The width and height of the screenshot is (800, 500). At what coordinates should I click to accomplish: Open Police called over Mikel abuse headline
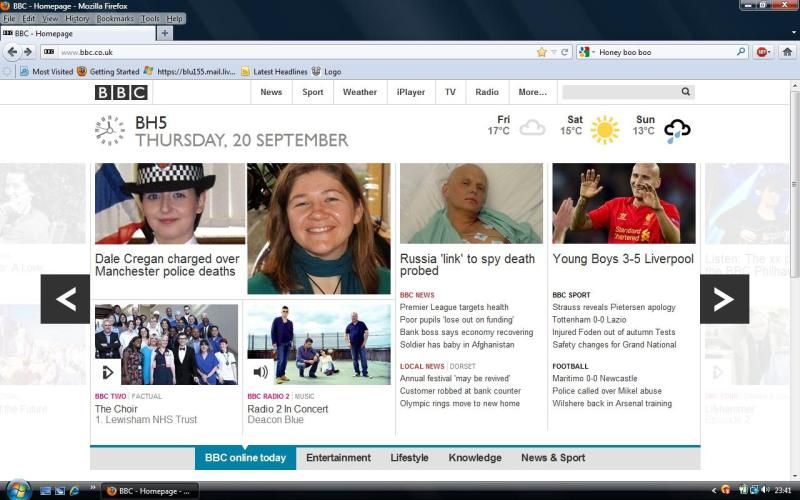pyautogui.click(x=607, y=391)
